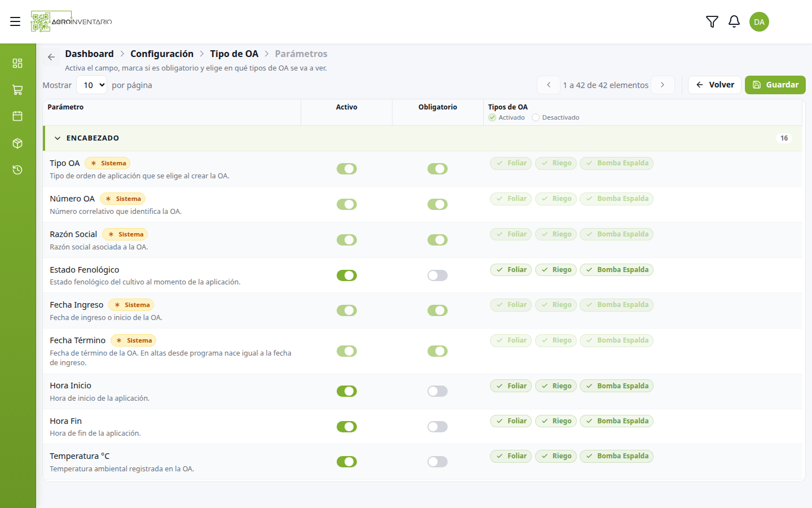Toggle Riego chip for Estado Fenológico

coord(556,270)
